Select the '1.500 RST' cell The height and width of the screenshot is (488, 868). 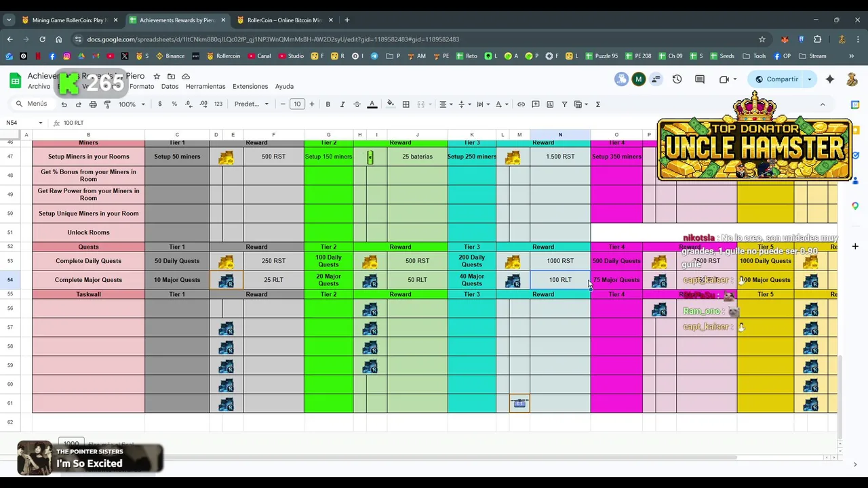(560, 157)
